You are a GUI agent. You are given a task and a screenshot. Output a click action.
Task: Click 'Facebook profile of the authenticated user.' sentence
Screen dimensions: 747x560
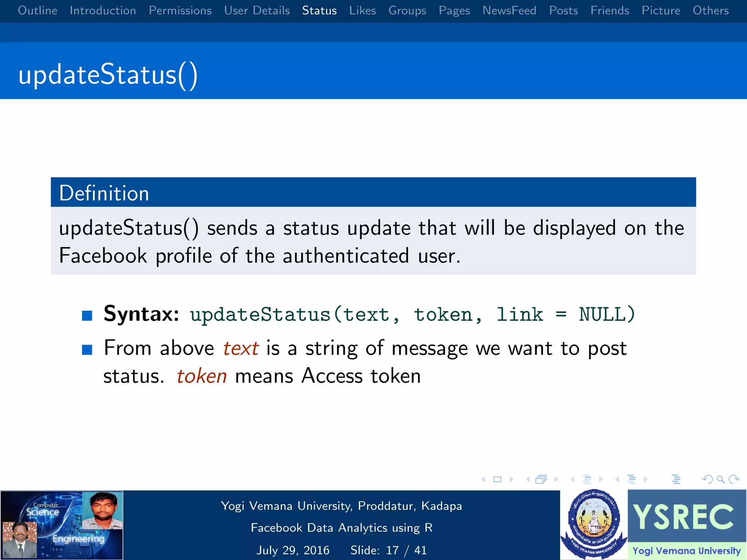click(x=260, y=256)
